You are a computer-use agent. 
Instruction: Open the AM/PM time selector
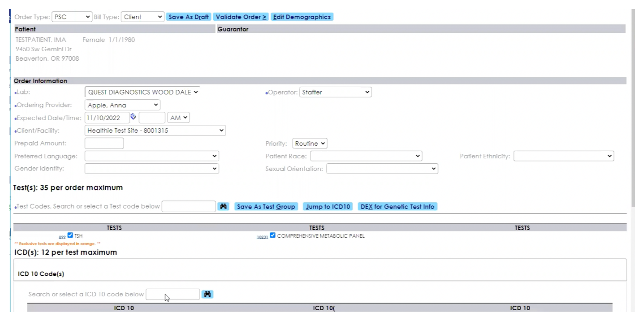coord(179,118)
